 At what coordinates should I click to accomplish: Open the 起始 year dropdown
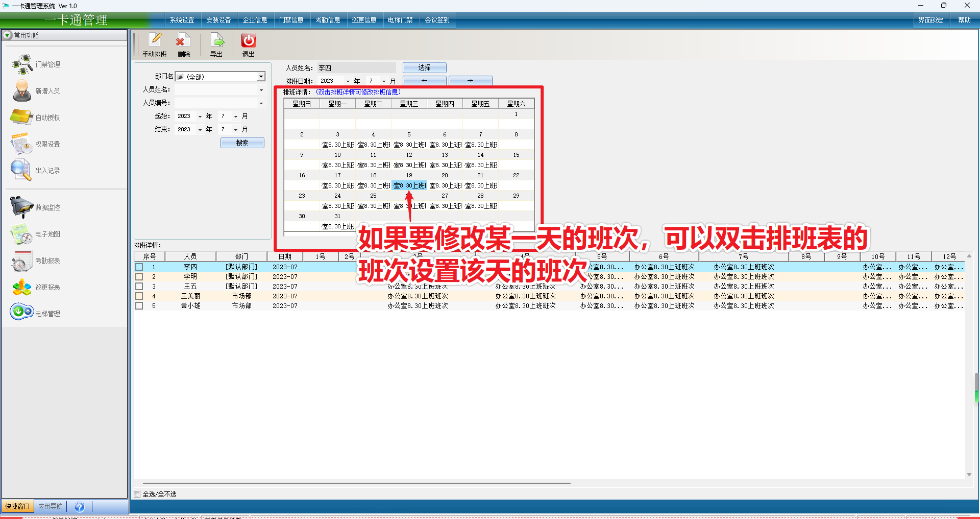coord(200,116)
